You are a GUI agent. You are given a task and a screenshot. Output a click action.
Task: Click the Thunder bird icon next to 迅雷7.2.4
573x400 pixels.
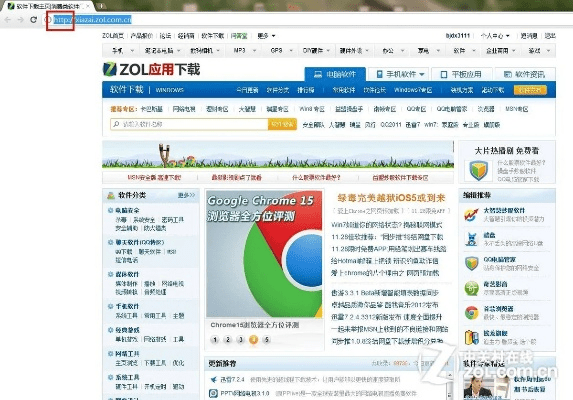click(213, 380)
